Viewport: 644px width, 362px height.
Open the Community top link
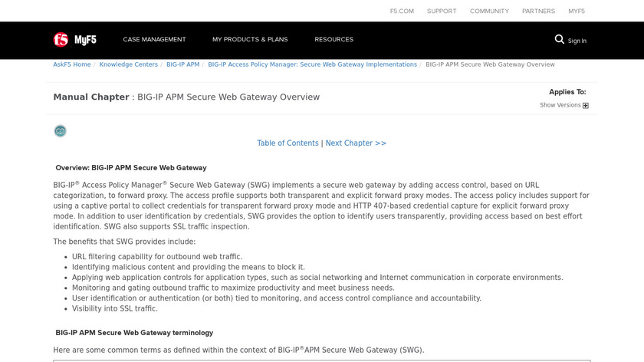point(489,12)
